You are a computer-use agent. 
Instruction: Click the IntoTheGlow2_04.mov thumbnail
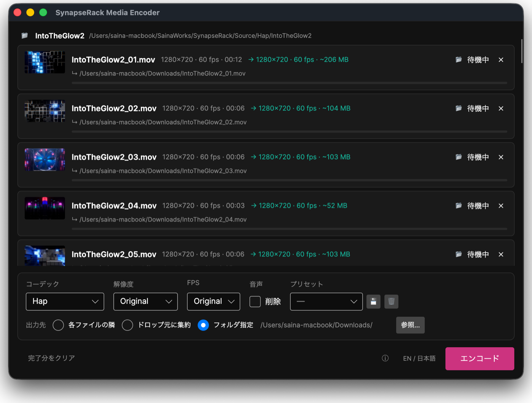pyautogui.click(x=45, y=208)
